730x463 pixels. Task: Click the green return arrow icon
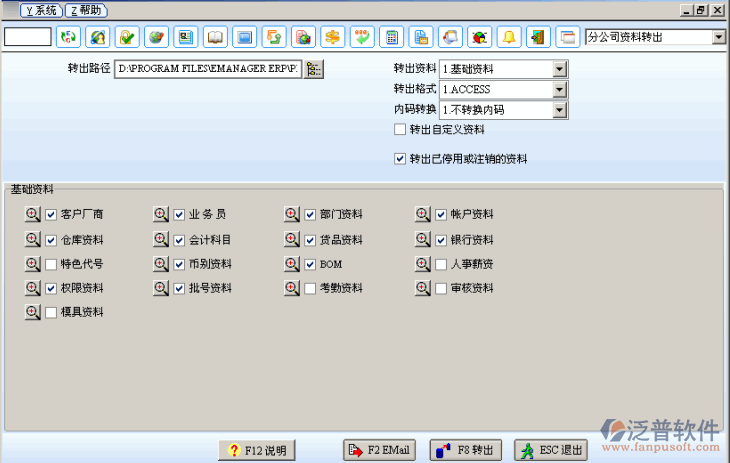click(x=362, y=37)
